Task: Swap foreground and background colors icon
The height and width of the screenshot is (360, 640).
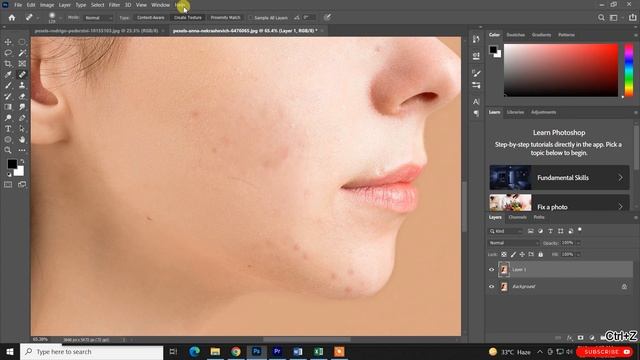Action: pyautogui.click(x=22, y=161)
